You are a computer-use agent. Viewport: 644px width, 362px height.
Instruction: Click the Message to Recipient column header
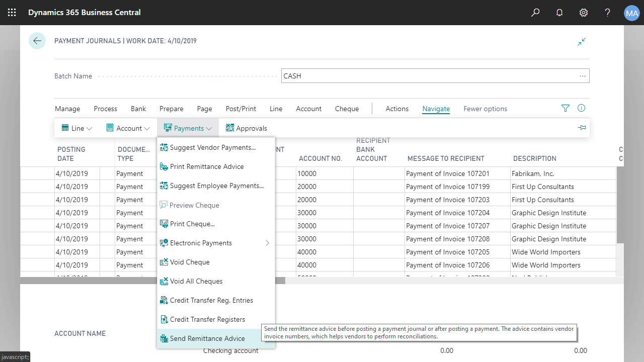pyautogui.click(x=446, y=158)
